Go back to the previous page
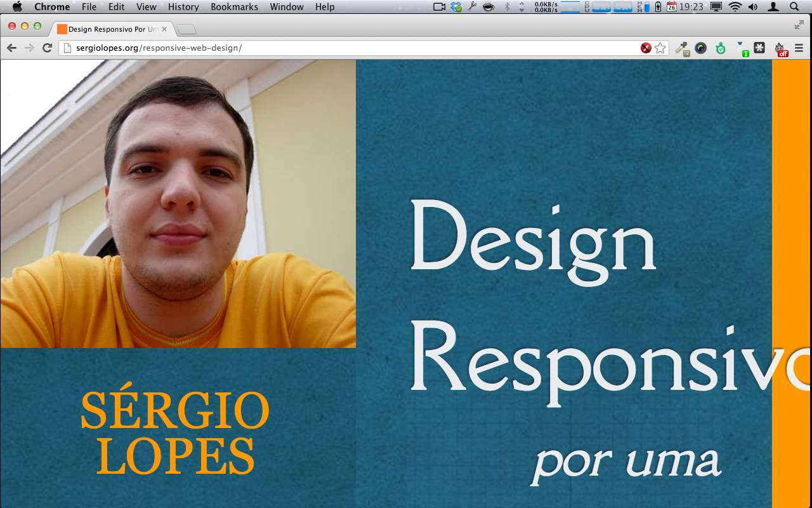The image size is (812, 508). pyautogui.click(x=11, y=48)
